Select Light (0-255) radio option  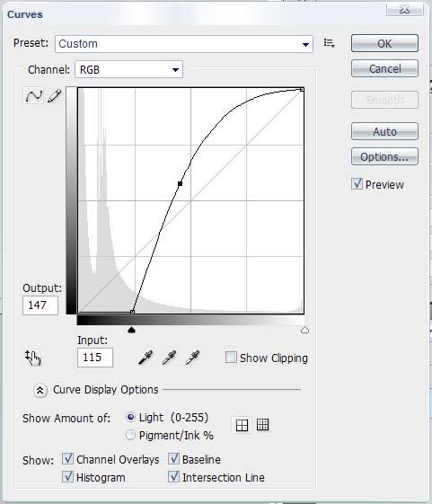pos(130,417)
